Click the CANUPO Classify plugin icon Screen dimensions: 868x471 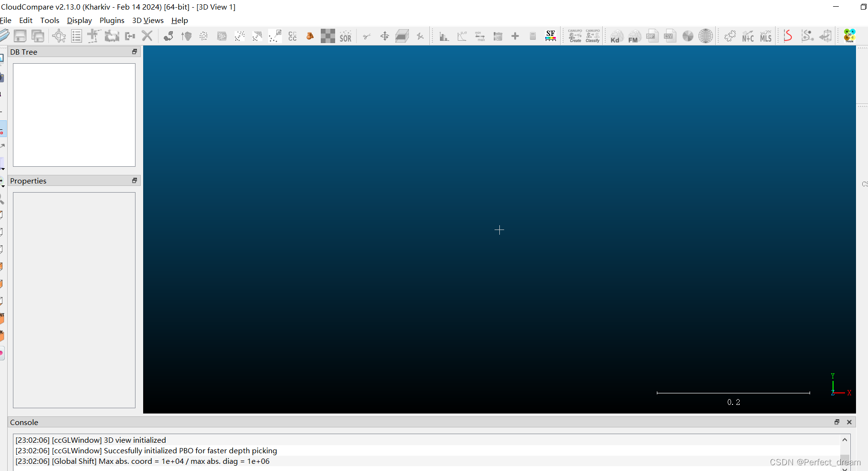593,36
